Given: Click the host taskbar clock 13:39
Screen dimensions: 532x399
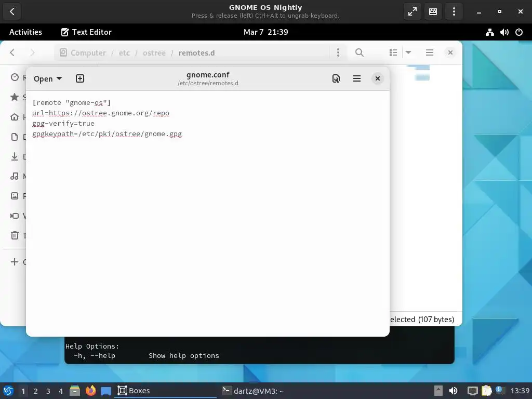Looking at the screenshot, I should pos(520,391).
